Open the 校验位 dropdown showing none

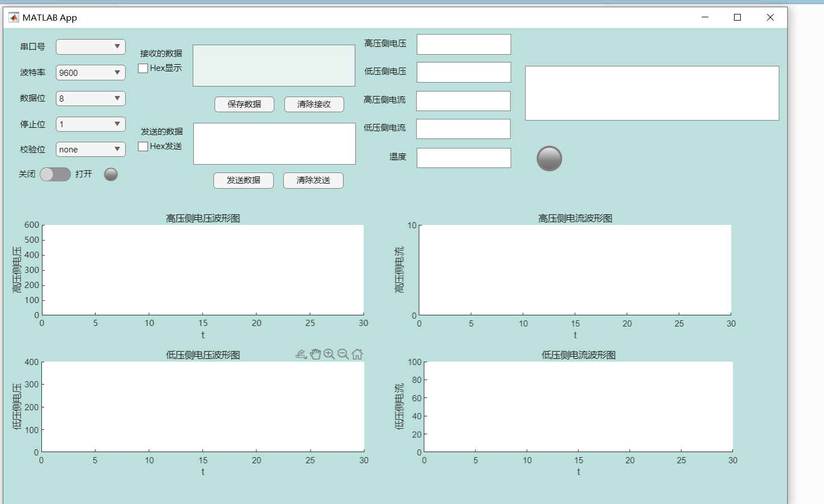pyautogui.click(x=91, y=149)
